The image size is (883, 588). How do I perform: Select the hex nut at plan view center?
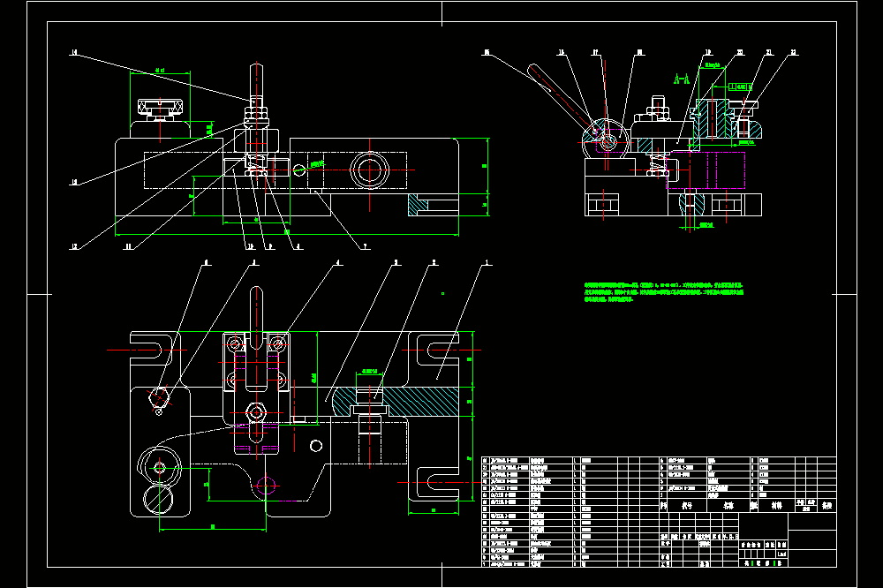coord(256,413)
